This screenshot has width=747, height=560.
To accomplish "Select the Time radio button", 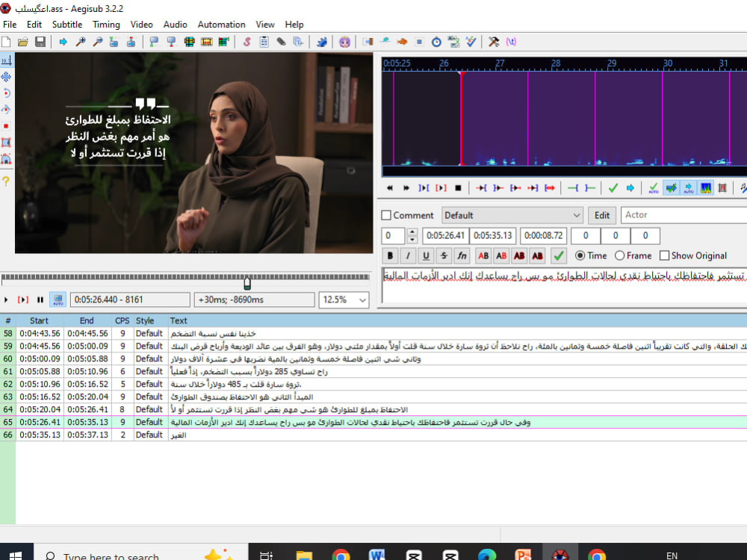I will tap(580, 255).
